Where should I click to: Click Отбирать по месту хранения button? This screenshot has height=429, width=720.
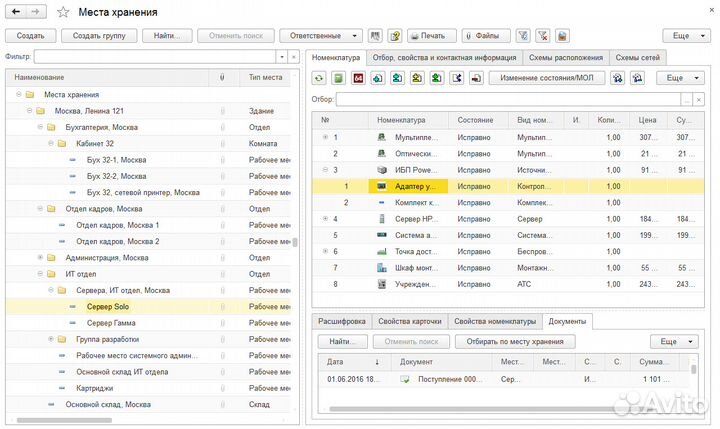tap(515, 341)
